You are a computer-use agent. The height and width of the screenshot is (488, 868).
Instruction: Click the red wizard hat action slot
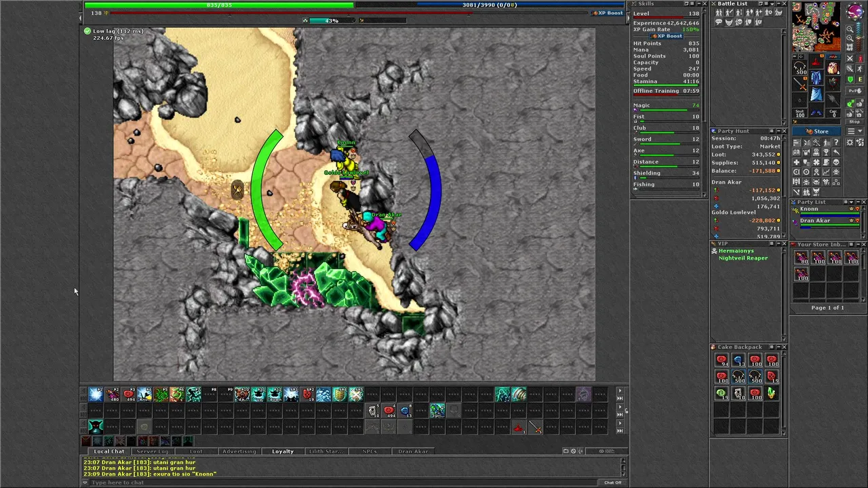(519, 428)
